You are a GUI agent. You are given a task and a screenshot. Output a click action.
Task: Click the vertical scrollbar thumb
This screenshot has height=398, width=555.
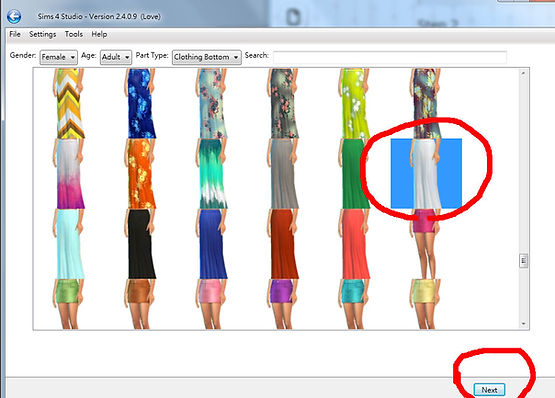tap(523, 261)
